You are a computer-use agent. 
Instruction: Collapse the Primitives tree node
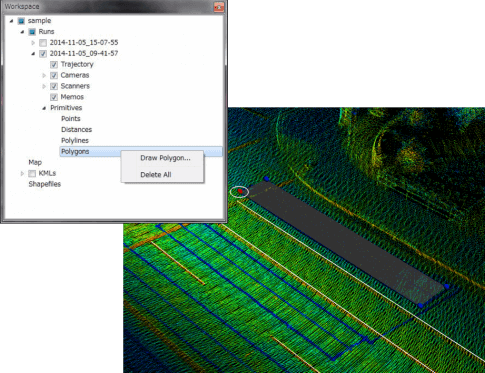click(44, 108)
